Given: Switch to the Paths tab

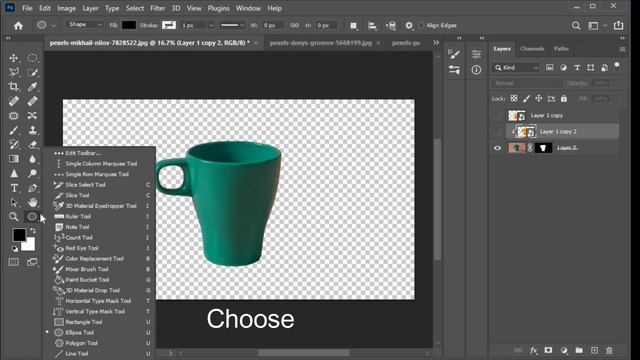Looking at the screenshot, I should [x=561, y=49].
